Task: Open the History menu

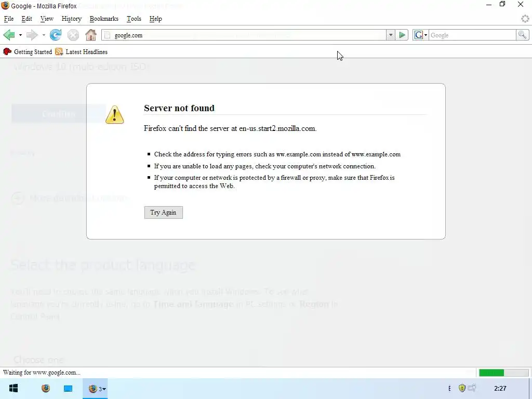Action: pyautogui.click(x=72, y=19)
